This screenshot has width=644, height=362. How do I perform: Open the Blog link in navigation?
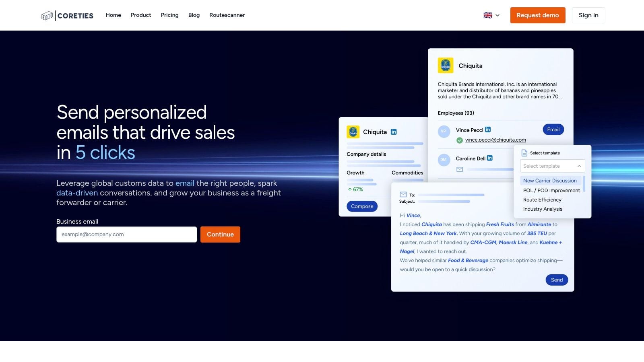194,15
